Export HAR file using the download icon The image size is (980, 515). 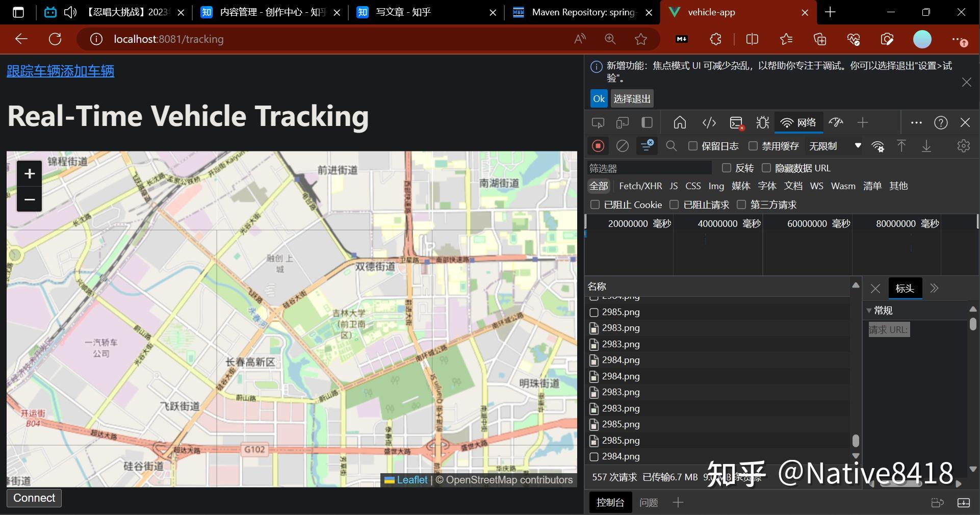tap(926, 146)
